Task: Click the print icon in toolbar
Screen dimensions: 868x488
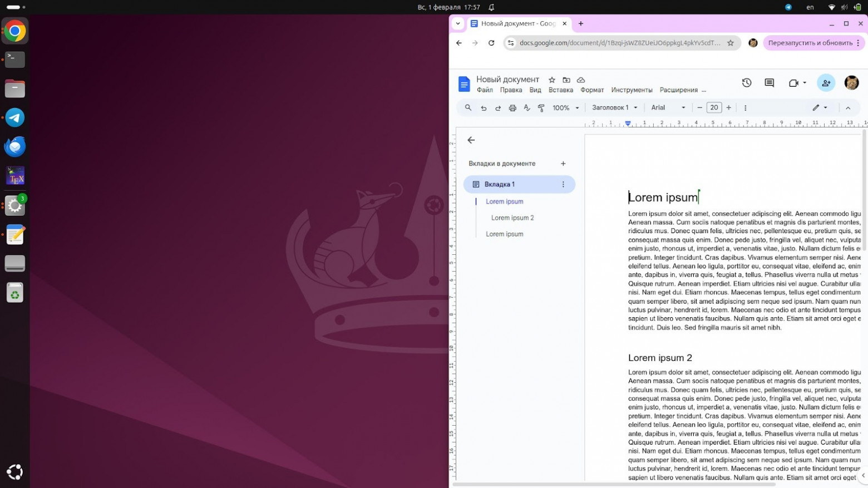Action: coord(512,108)
